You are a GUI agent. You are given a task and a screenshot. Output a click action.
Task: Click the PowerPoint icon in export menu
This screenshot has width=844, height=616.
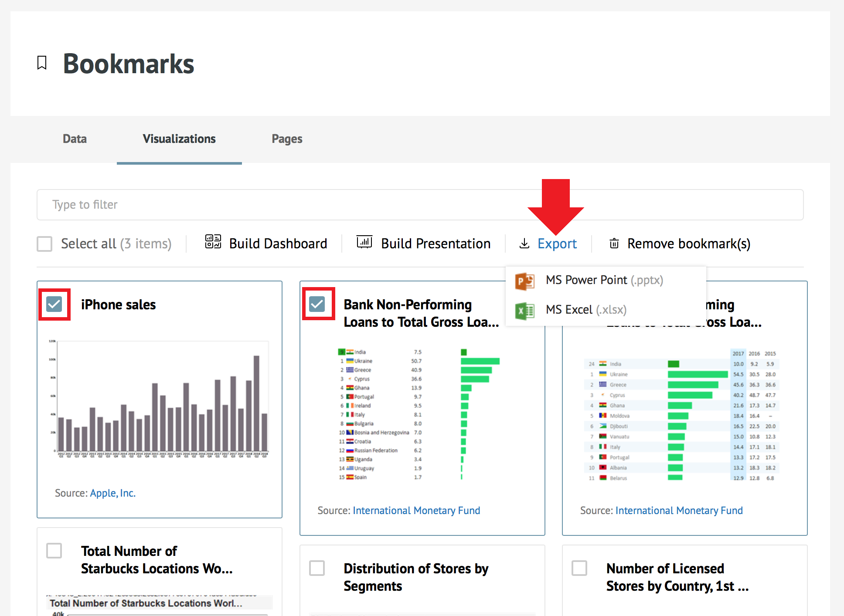(524, 281)
